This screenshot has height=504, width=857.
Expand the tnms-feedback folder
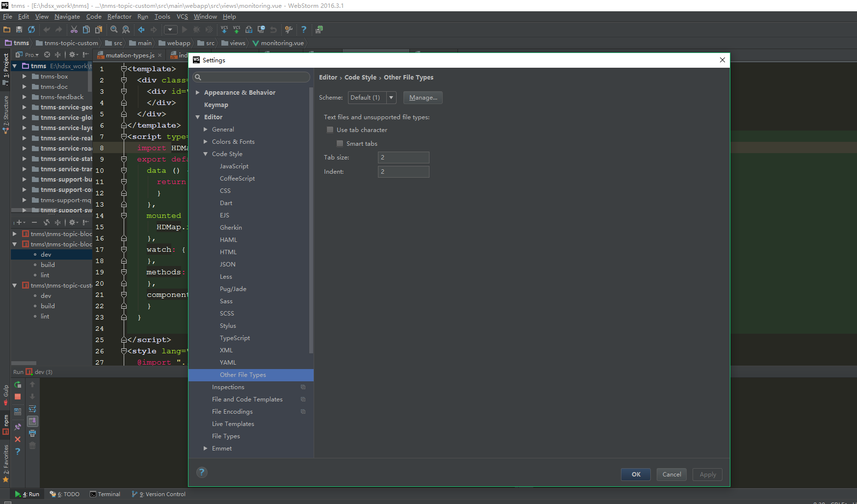(x=24, y=97)
